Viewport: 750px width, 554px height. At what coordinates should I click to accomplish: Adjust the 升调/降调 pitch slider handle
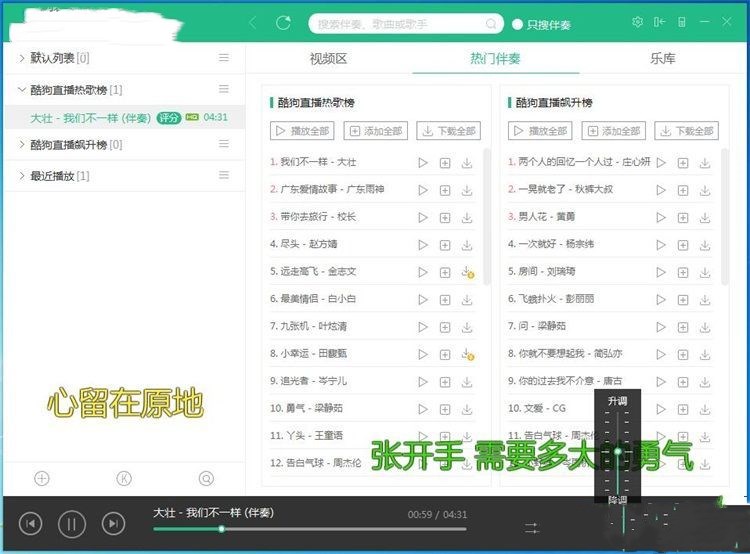point(618,451)
